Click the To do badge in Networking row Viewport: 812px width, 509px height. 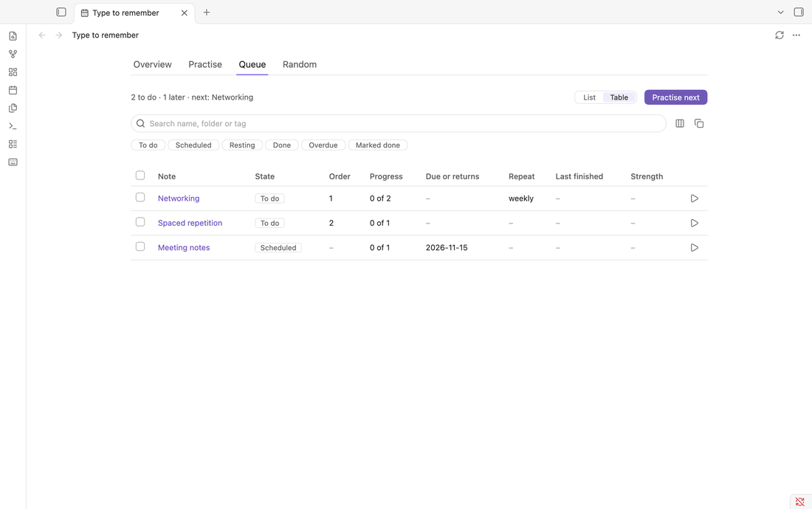tap(269, 198)
